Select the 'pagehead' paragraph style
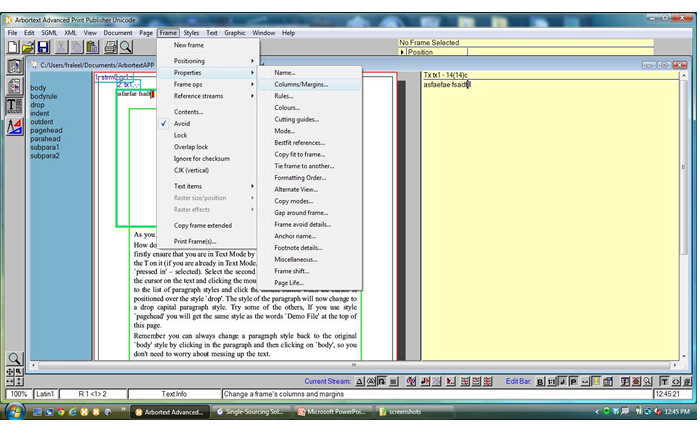Image resolution: width=700 pixels, height=445 pixels. click(x=47, y=130)
